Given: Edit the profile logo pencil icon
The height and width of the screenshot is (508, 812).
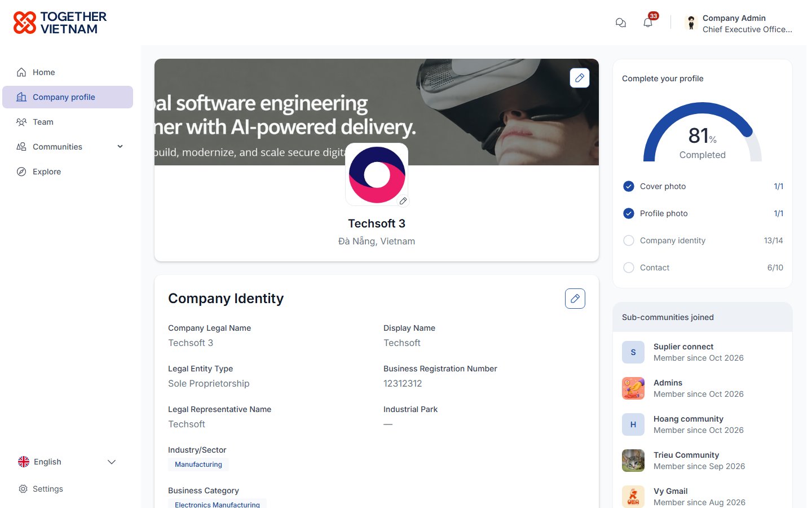Looking at the screenshot, I should [x=403, y=201].
